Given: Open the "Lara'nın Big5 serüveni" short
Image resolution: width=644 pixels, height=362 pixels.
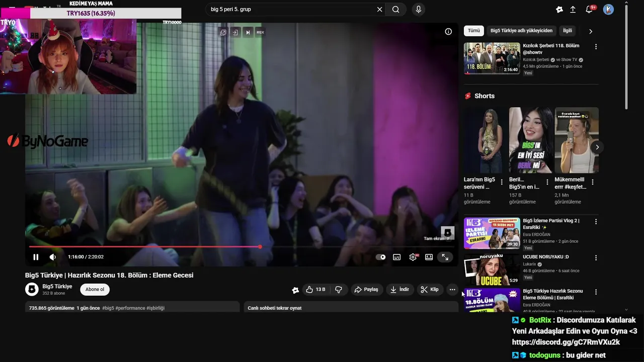Looking at the screenshot, I should 486,140.
